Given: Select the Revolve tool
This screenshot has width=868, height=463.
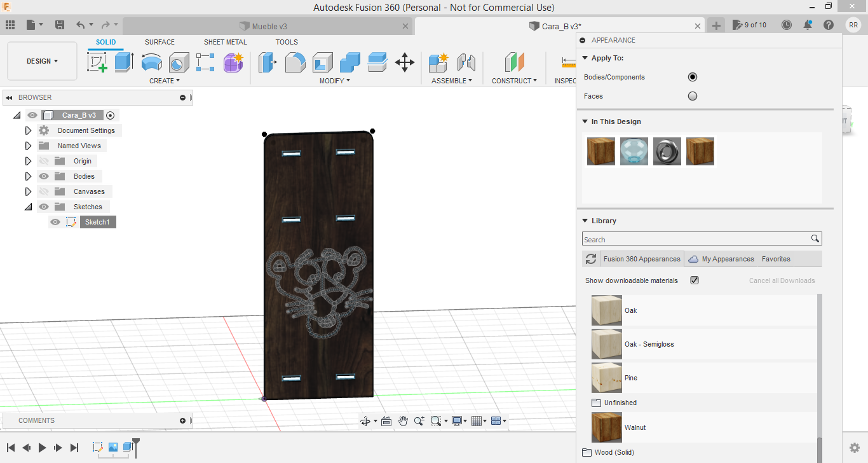Looking at the screenshot, I should point(151,62).
